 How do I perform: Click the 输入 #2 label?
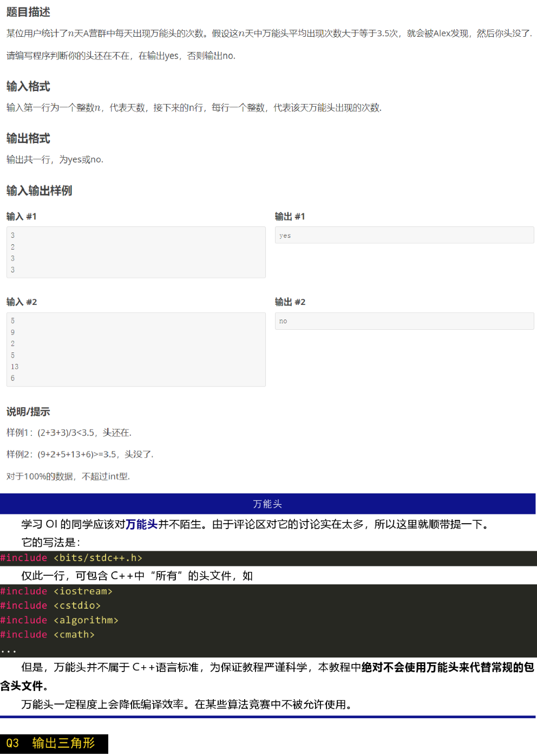point(22,302)
